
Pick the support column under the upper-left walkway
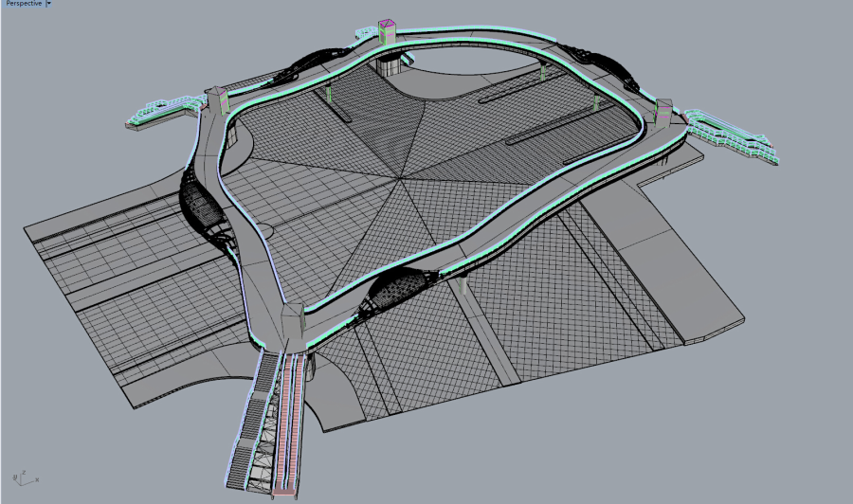[x=328, y=96]
